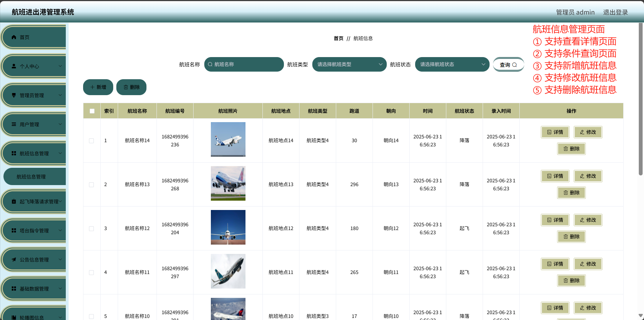Open the 首页 breadcrumb link
Viewport: 644px width, 320px height.
click(x=338, y=38)
